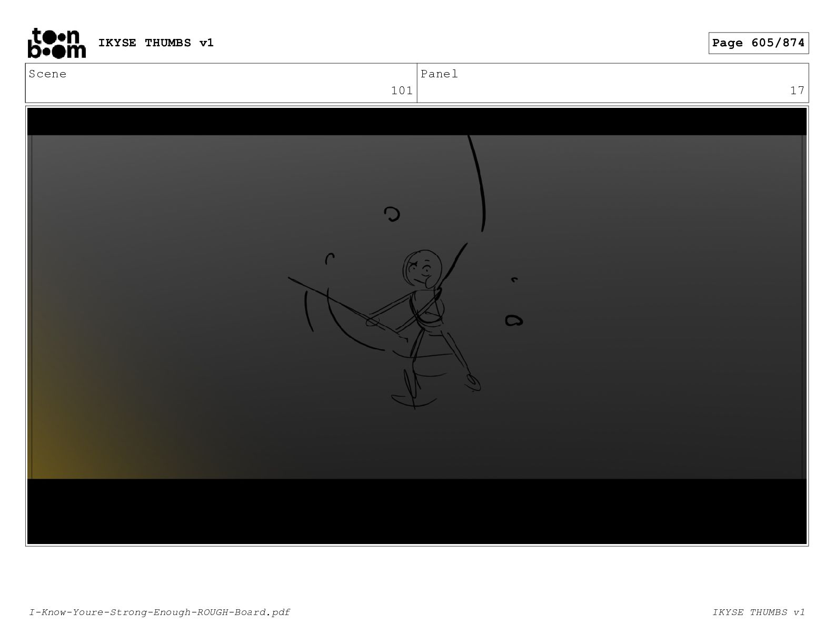Click the 'IKYSE THUMBS v1' header title
Image resolution: width=834 pixels, height=644 pixels.
156,43
